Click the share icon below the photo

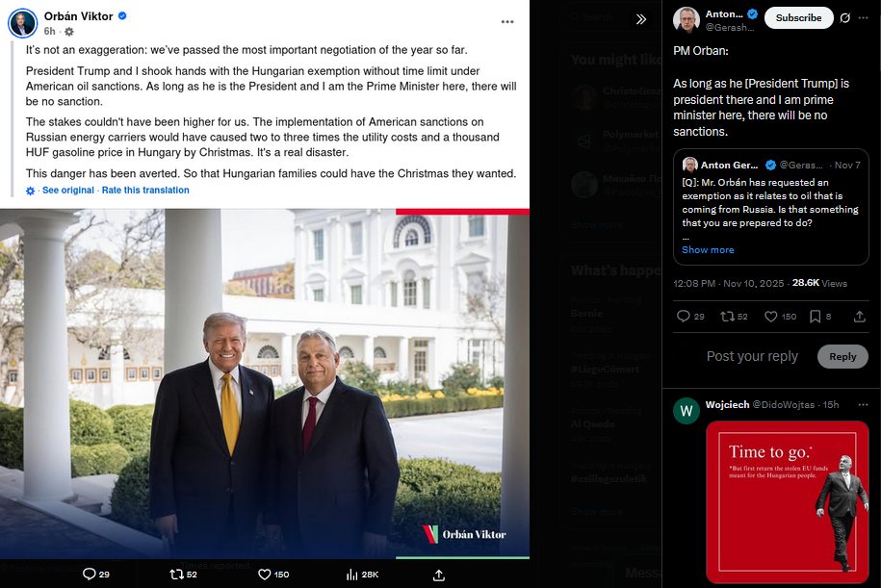(x=439, y=575)
